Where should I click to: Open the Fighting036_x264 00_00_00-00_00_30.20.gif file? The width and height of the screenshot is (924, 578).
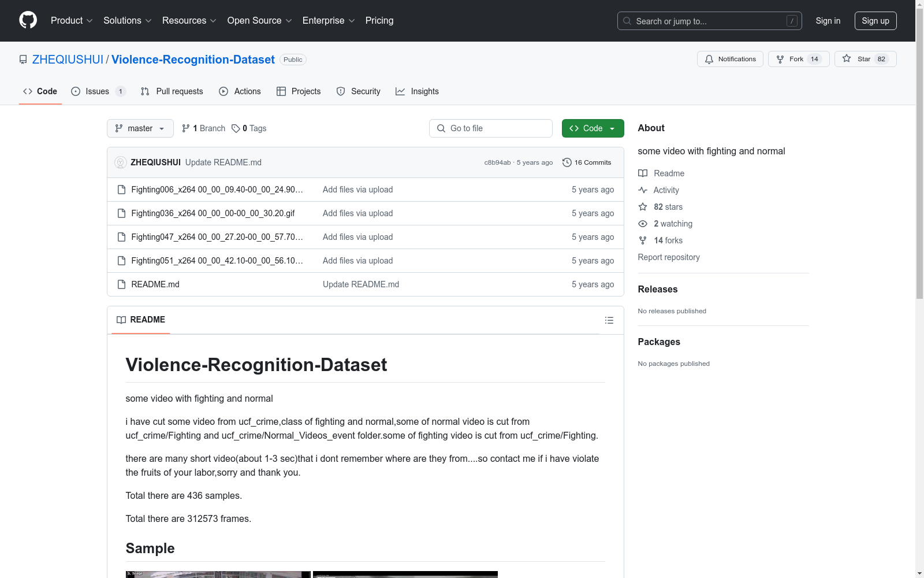(213, 213)
